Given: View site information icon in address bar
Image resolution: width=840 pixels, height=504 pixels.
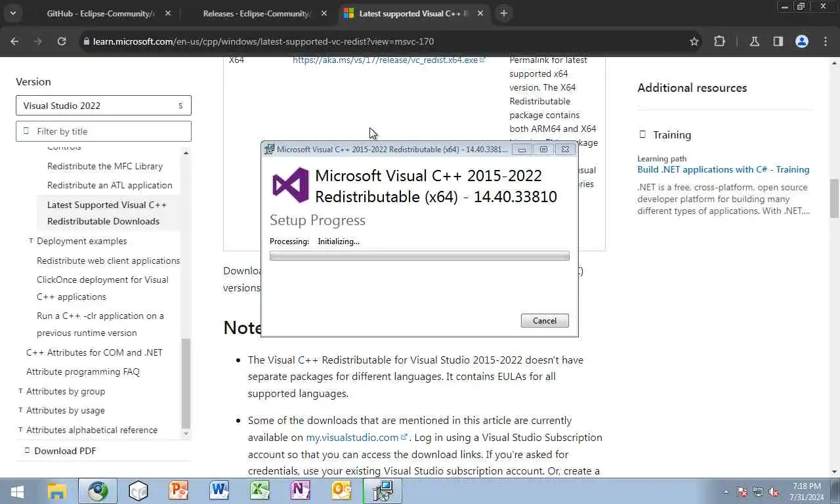Looking at the screenshot, I should pyautogui.click(x=86, y=41).
